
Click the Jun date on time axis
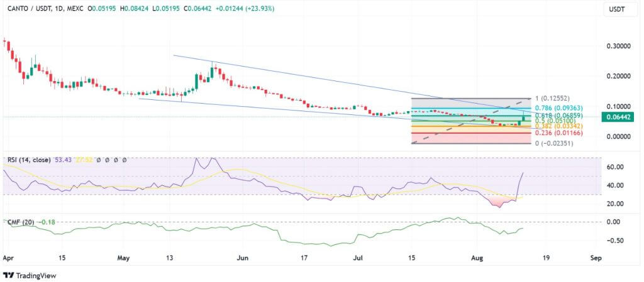pos(242,259)
